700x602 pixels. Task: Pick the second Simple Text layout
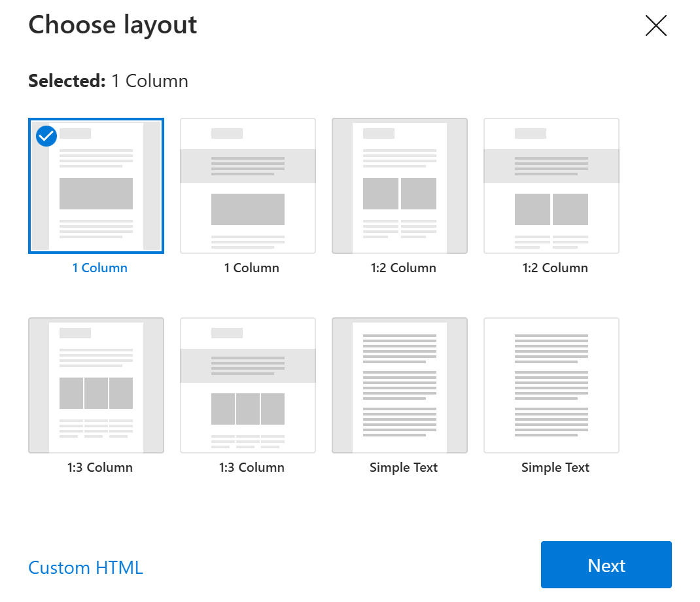pyautogui.click(x=551, y=385)
